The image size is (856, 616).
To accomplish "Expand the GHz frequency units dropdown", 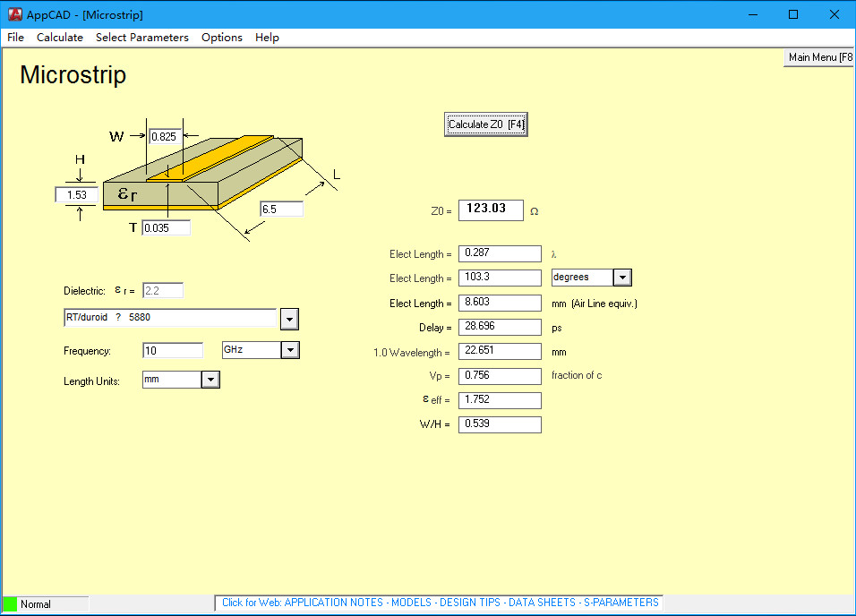I will click(290, 350).
